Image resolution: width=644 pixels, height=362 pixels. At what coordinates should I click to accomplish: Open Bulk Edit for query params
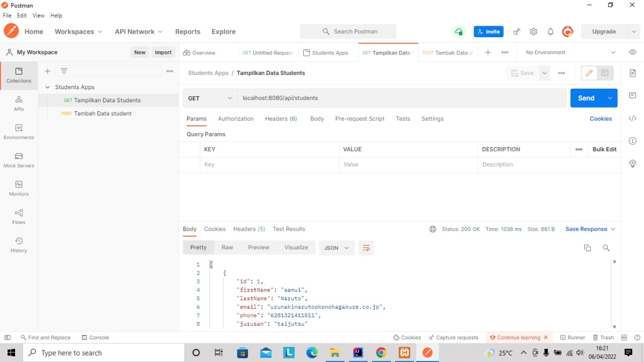pyautogui.click(x=604, y=149)
